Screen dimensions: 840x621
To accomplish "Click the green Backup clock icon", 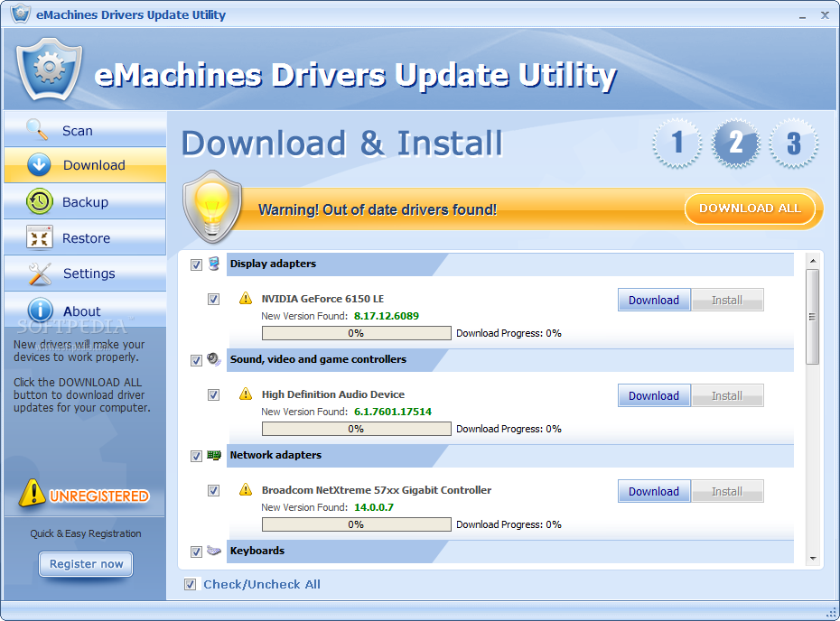I will point(39,201).
